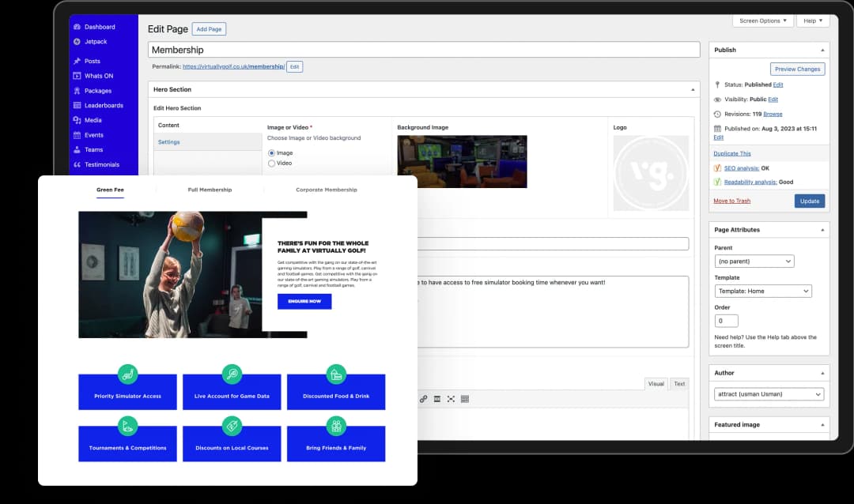Click the hero Background Image thumbnail
854x504 pixels.
point(462,161)
